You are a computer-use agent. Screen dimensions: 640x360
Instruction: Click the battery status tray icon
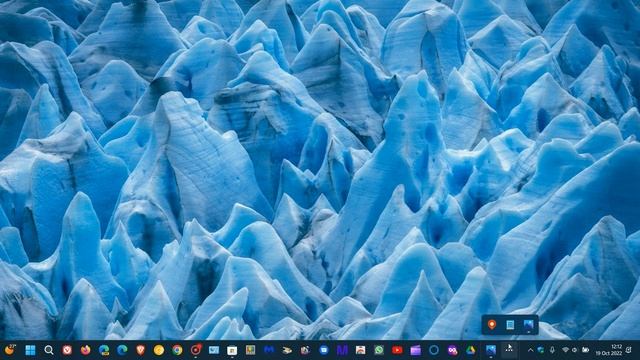coord(586,350)
